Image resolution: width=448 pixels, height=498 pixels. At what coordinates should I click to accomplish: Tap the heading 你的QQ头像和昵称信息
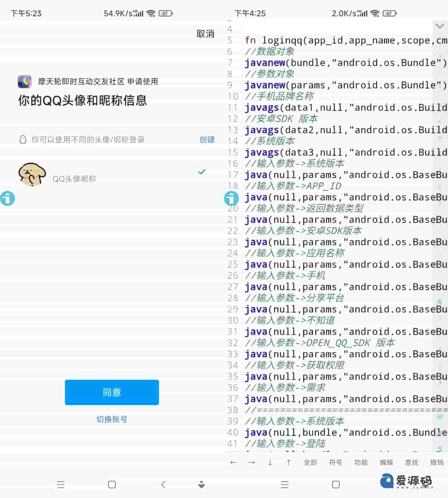(83, 100)
